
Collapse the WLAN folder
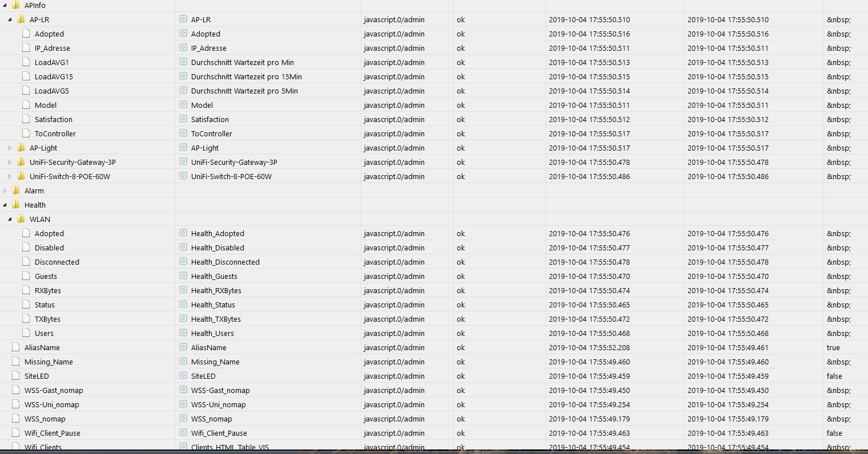(x=10, y=219)
